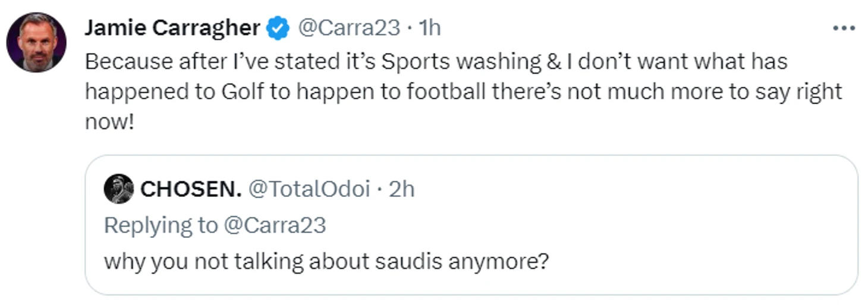Open Jamie Carragher's profile picture
Viewport: 868px width, 307px height.
tap(36, 43)
